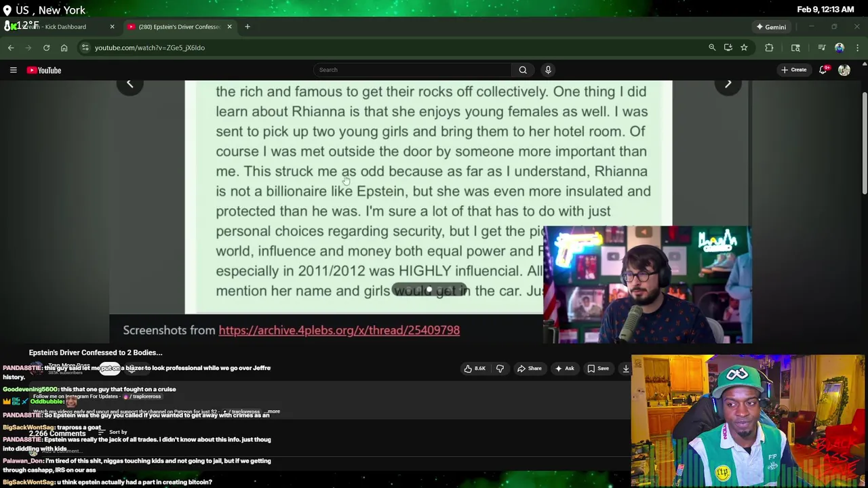Open the Gemini button in Chrome
This screenshot has width=868, height=488.
pyautogui.click(x=771, y=26)
